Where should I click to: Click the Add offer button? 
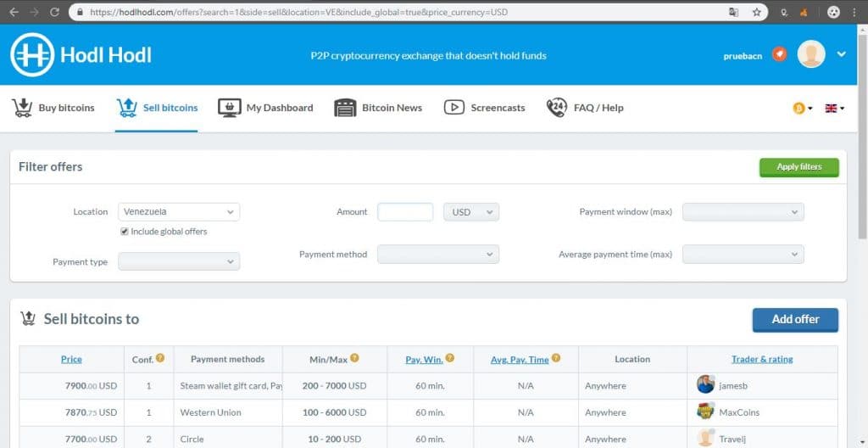[x=795, y=320]
